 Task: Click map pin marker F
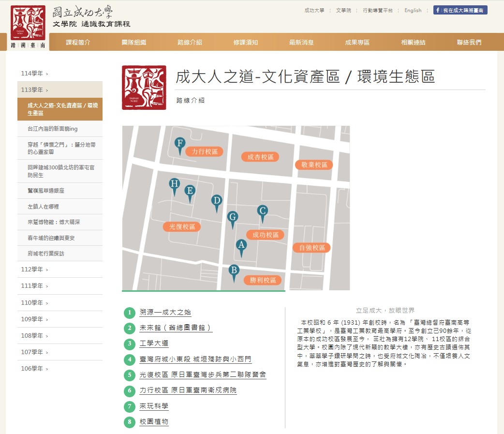180,144
